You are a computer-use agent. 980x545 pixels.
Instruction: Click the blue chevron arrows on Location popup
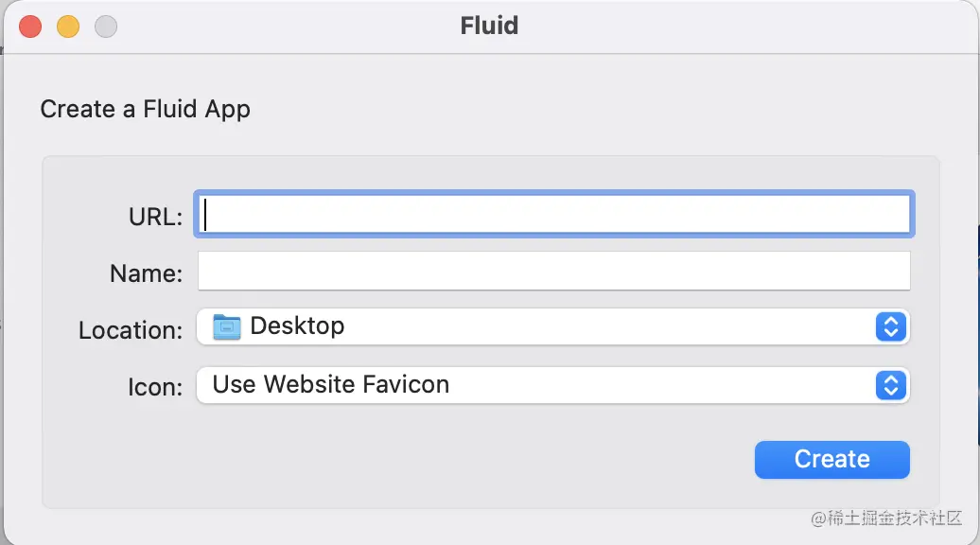pos(891,327)
